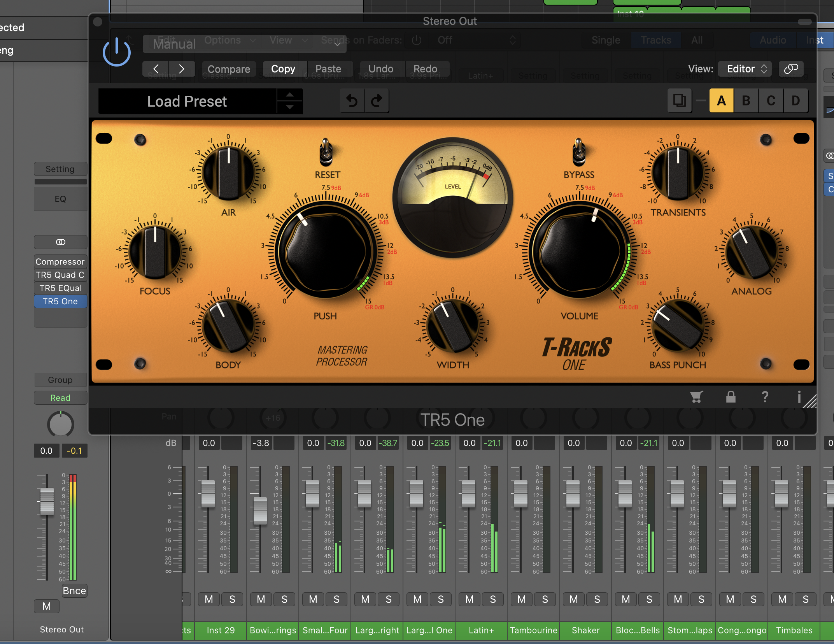
Task: Click the sidechain link icon
Action: coord(791,69)
